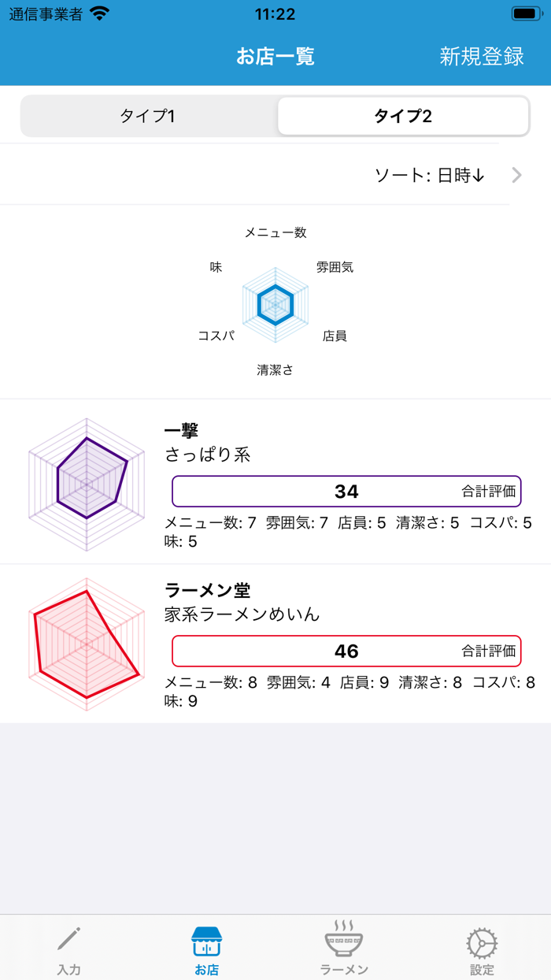Image resolution: width=551 pixels, height=980 pixels.
Task: Tap the お店一覧 title
Action: point(275,57)
